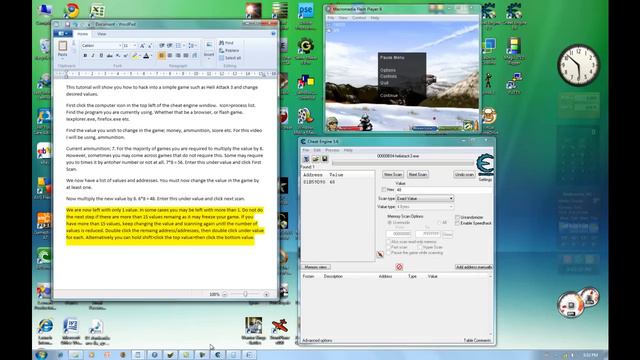The width and height of the screenshot is (640, 360).
Task: Apply subscript formatting in WordPad
Action: coord(118,56)
